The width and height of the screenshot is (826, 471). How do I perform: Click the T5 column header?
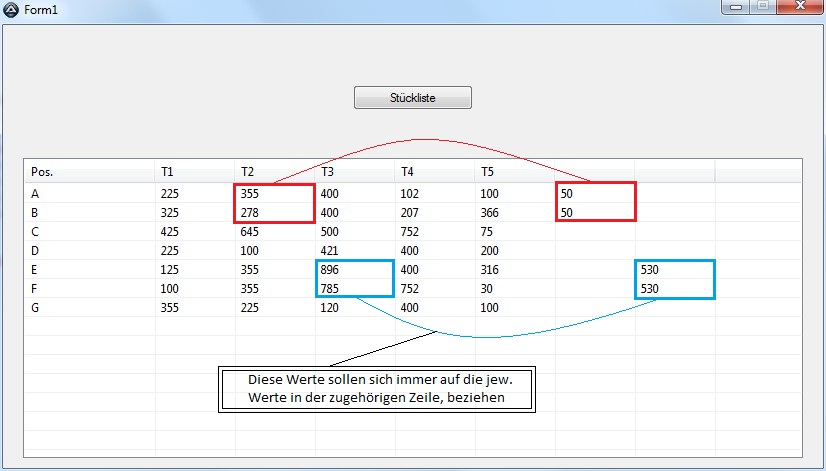[x=515, y=171]
